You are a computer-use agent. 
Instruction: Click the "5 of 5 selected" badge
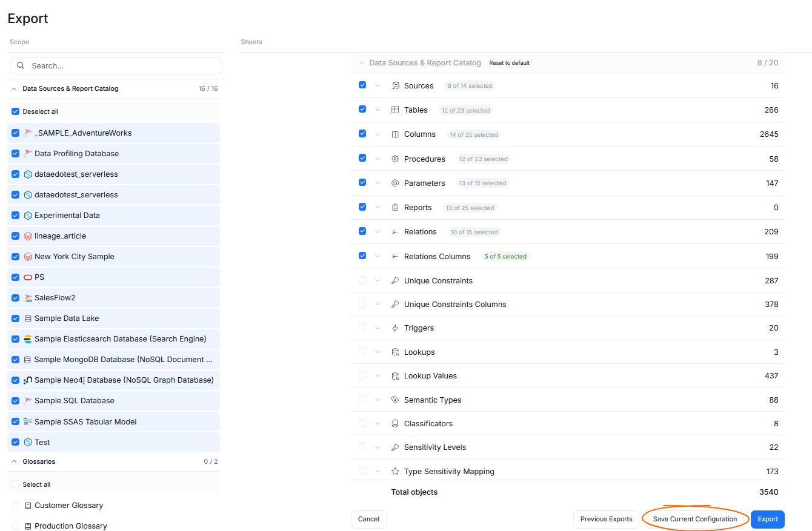point(505,256)
